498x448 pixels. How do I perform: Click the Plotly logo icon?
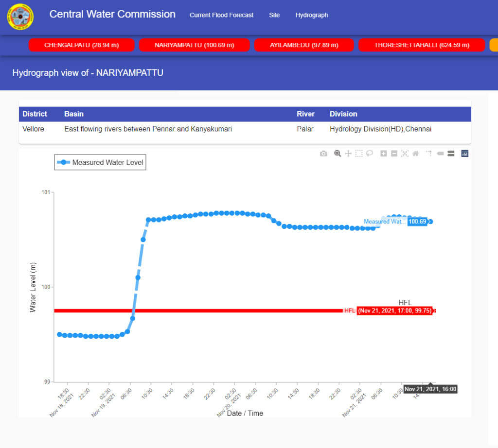pos(465,154)
